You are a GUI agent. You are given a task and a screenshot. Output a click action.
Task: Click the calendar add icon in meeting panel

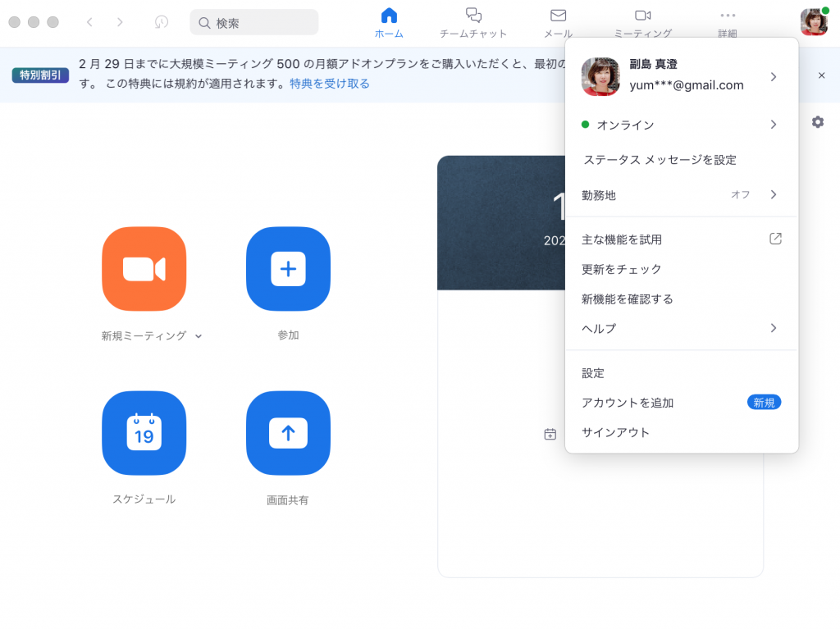(x=550, y=434)
